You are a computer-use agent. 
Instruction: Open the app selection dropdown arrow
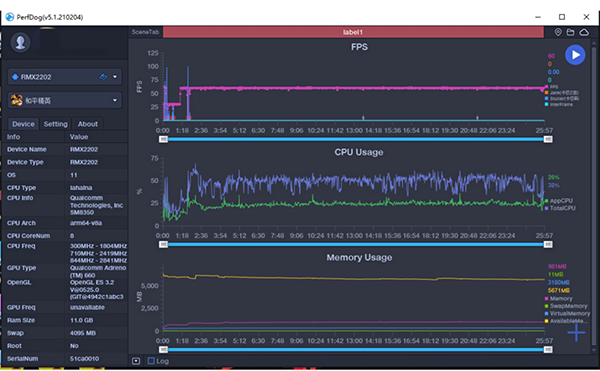115,101
